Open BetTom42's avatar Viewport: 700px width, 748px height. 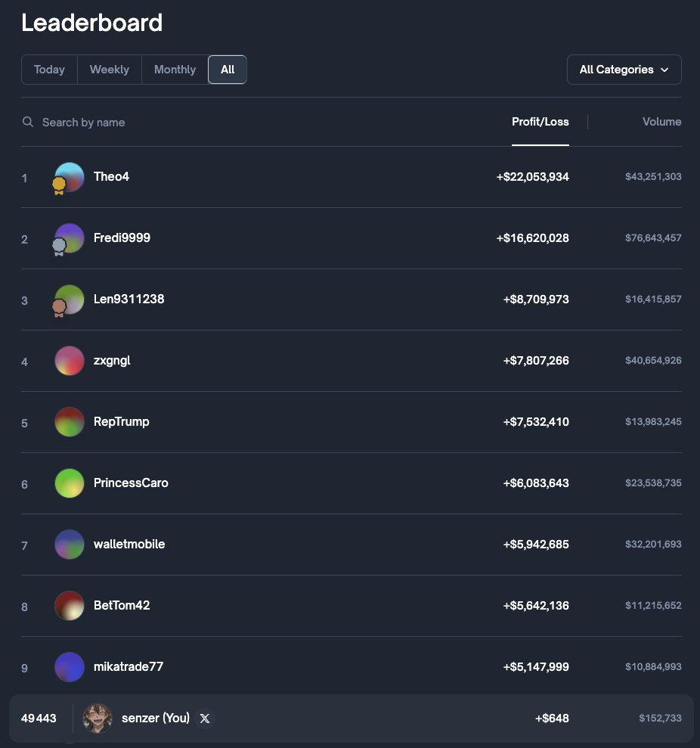(x=70, y=606)
